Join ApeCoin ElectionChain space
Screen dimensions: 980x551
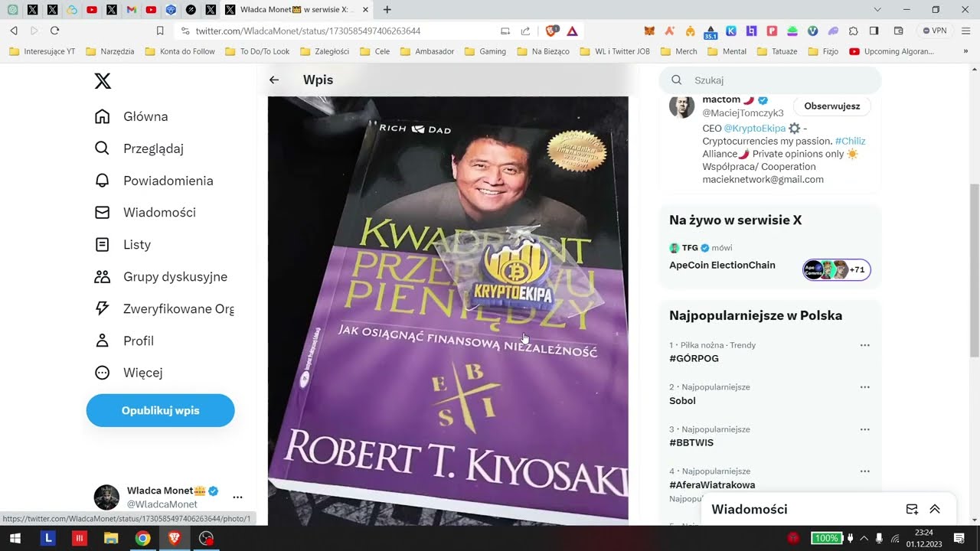point(722,265)
